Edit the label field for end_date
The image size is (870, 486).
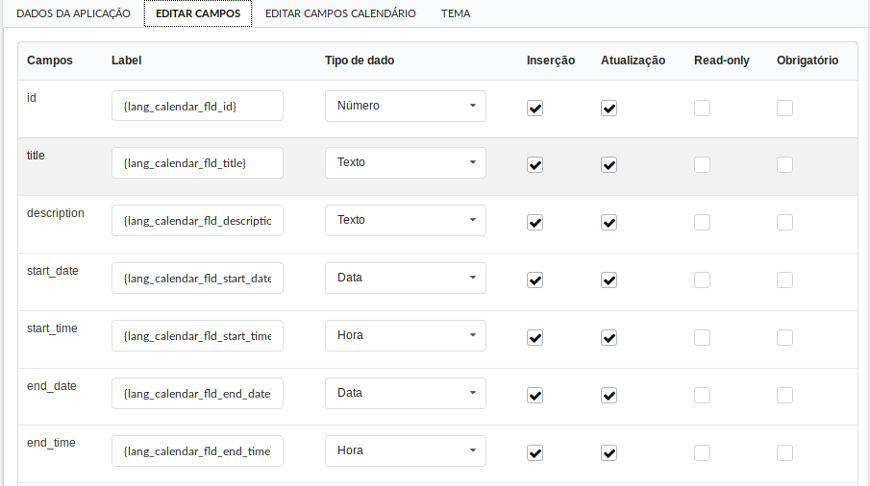198,393
